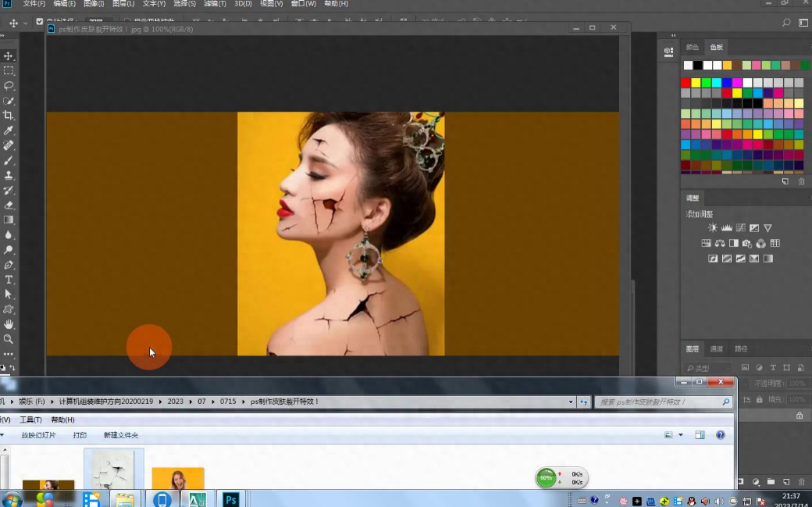
Task: Switch to the 颜色 panel tab
Action: click(693, 47)
